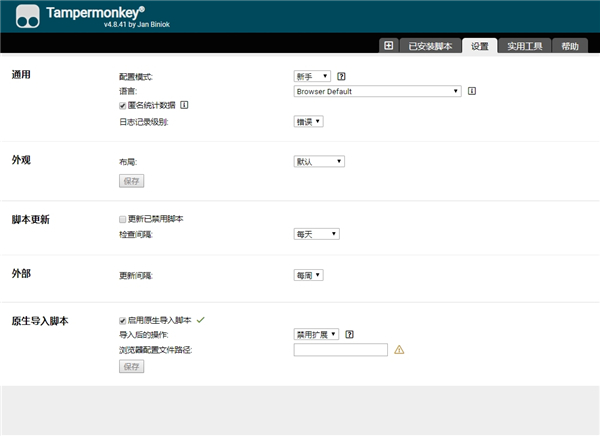
Task: Open the 配置模式 dropdown showing 新手
Action: (312, 76)
